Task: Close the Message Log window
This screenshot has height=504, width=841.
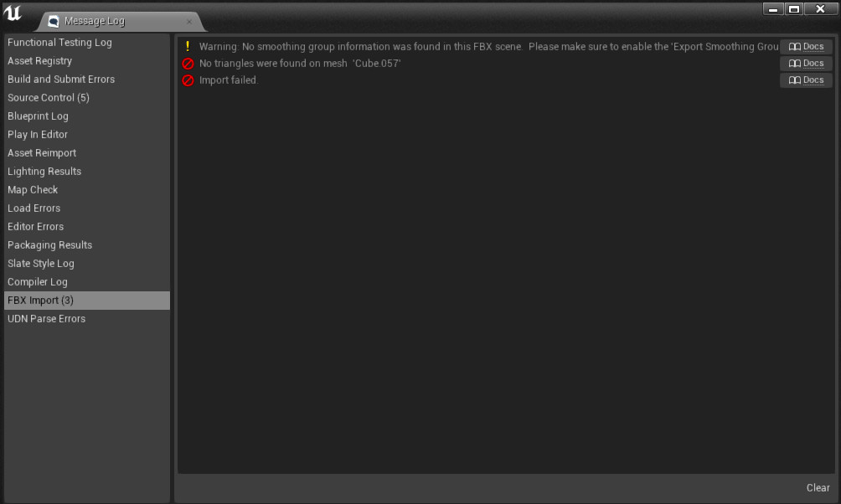Action: (x=820, y=9)
